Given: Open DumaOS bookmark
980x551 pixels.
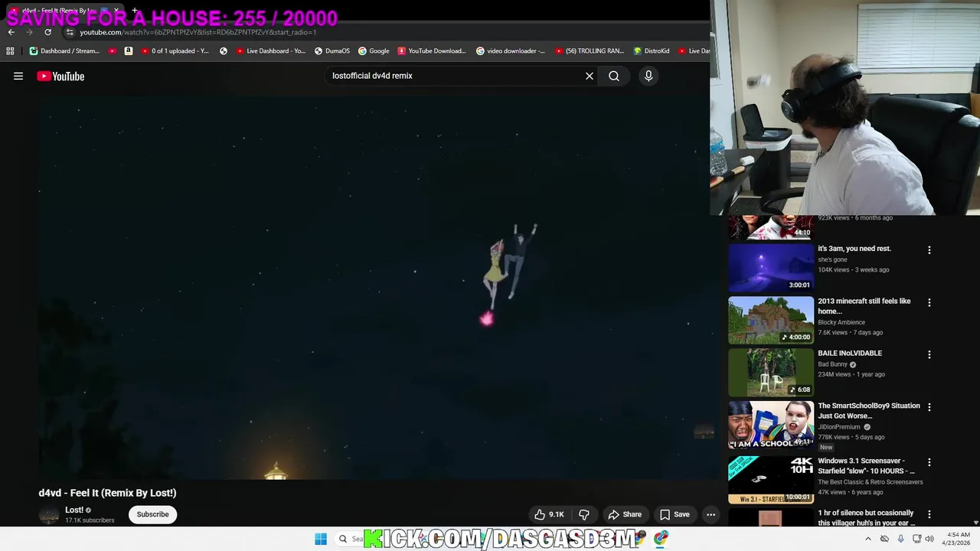Looking at the screenshot, I should [x=332, y=51].
